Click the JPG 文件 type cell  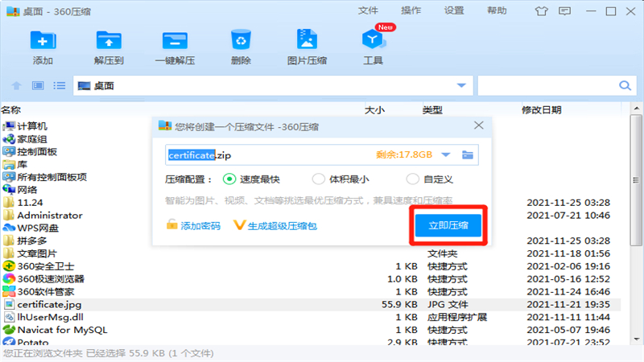[448, 304]
